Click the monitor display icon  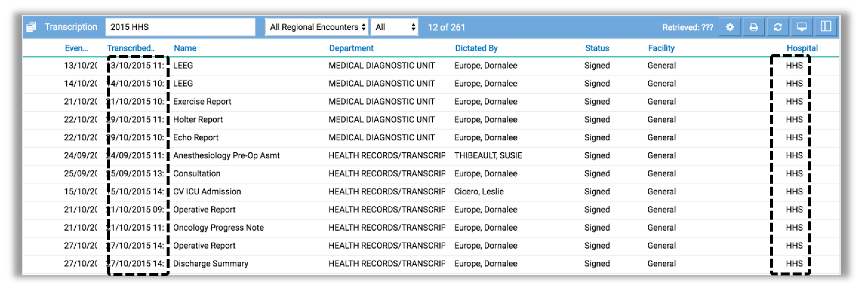tap(801, 27)
